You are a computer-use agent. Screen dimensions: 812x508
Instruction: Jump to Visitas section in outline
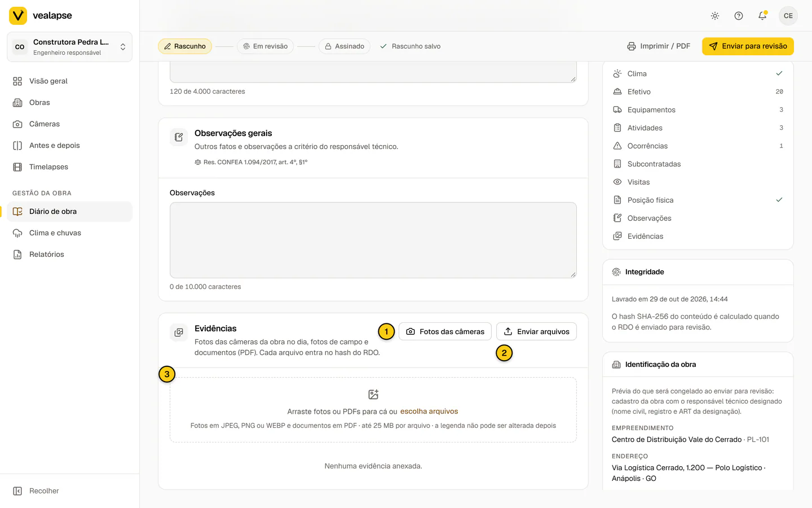(x=698, y=182)
